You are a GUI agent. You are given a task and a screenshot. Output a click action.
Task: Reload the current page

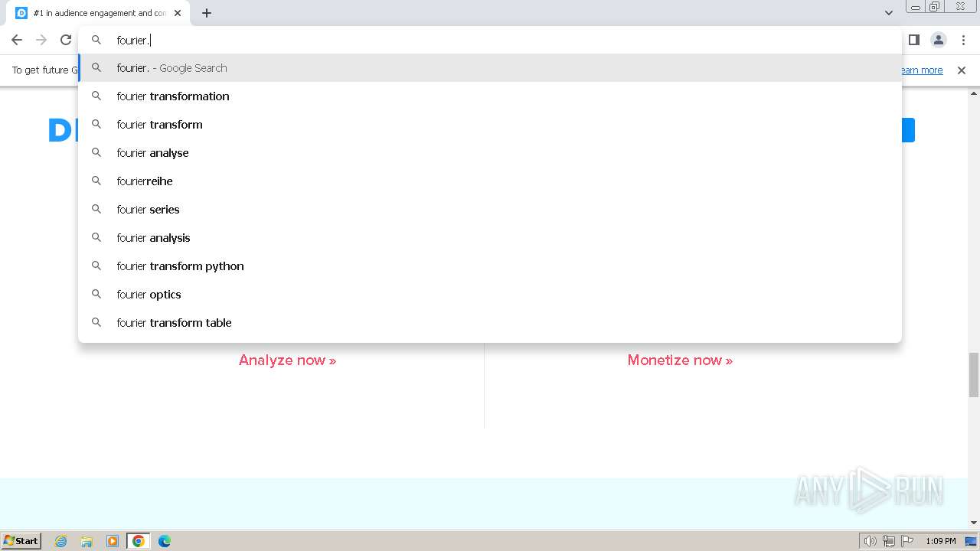(x=66, y=40)
